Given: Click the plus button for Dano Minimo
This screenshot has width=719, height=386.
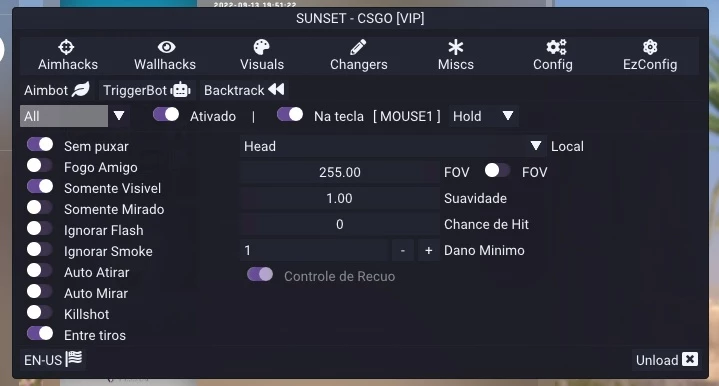Looking at the screenshot, I should [429, 250].
